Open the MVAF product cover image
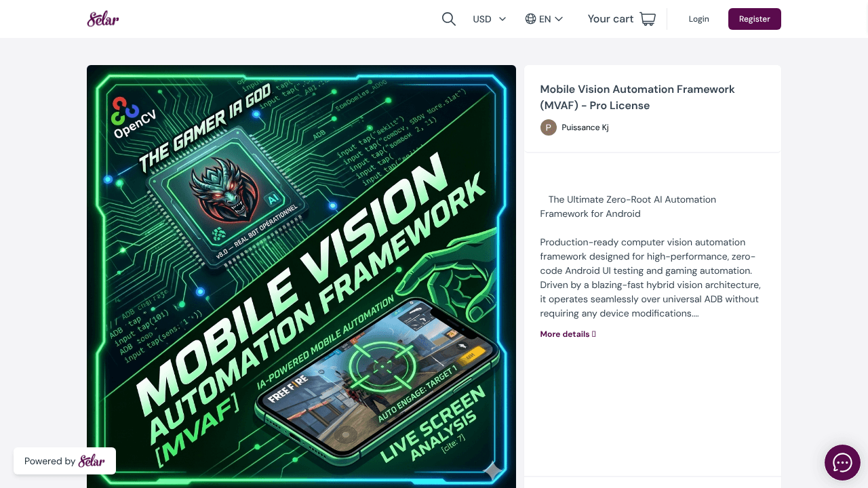Viewport: 868px width, 488px height. tap(301, 277)
